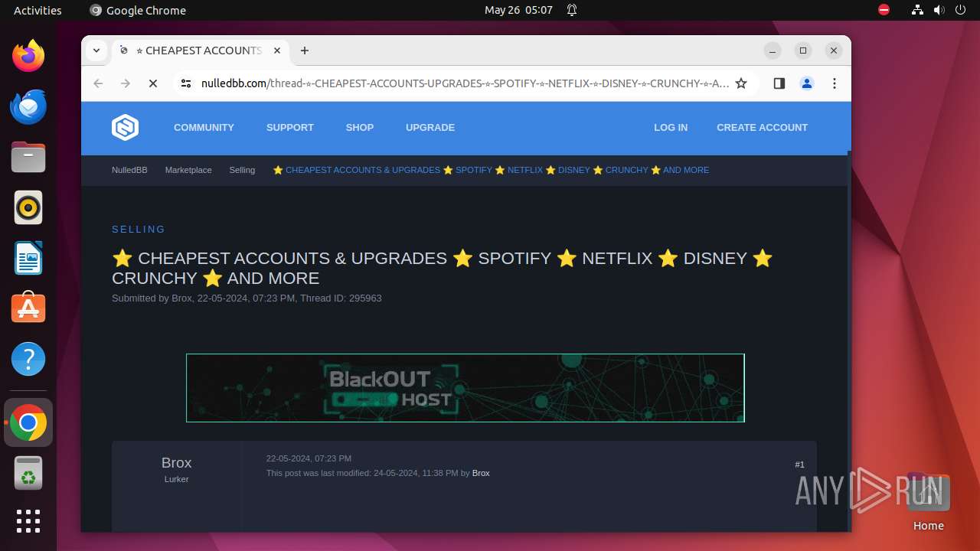Screen dimensions: 980x551
Task: View site information icon in address bar
Action: (185, 83)
